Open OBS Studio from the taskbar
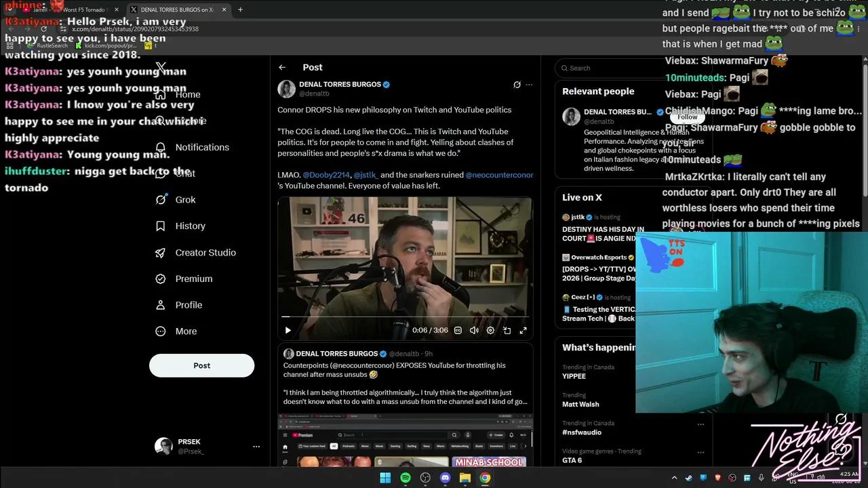 pos(425,478)
